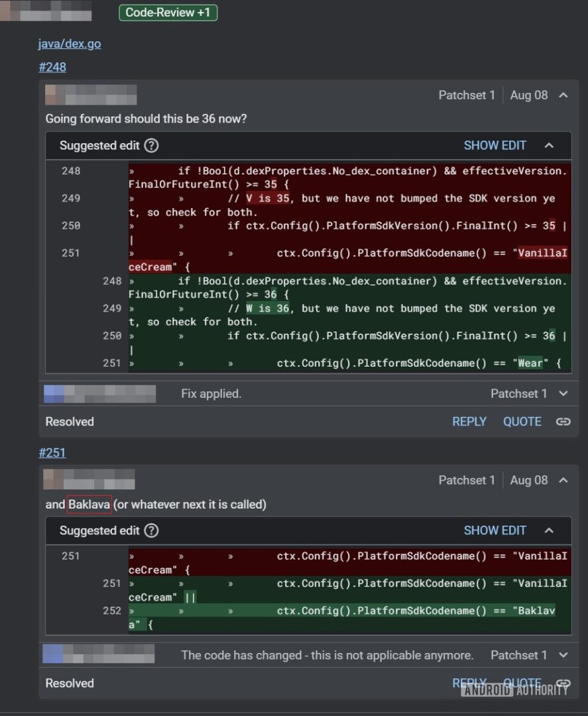Reply to the first resolved thread
The image size is (588, 716).
469,422
